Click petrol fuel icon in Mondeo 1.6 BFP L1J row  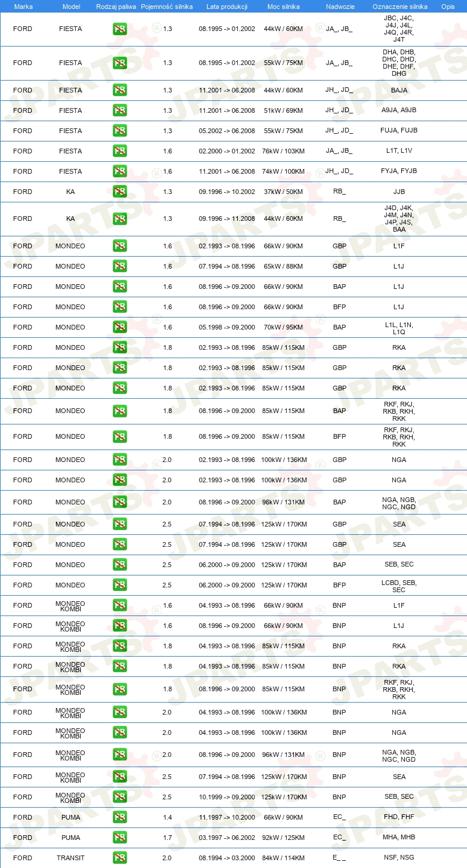(x=119, y=307)
